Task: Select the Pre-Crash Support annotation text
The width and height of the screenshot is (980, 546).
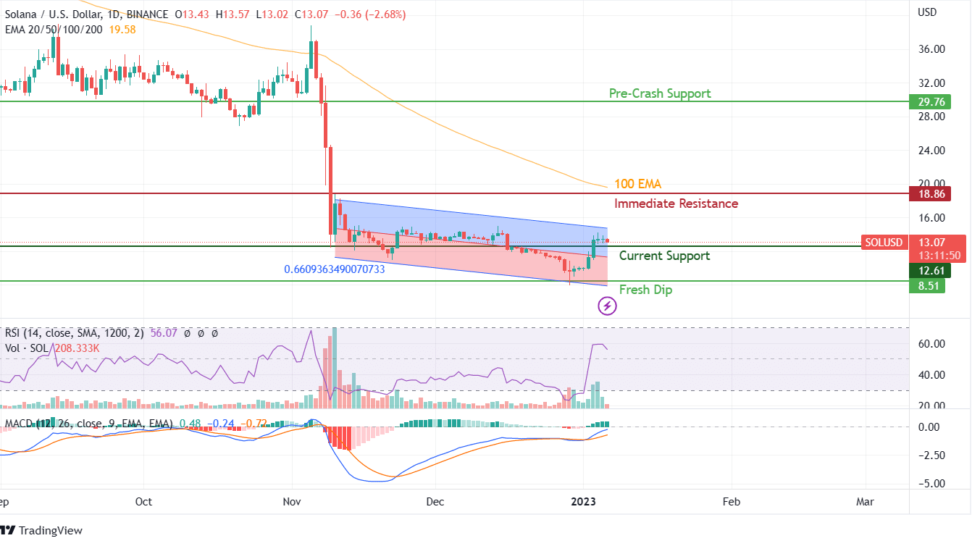Action: click(660, 93)
